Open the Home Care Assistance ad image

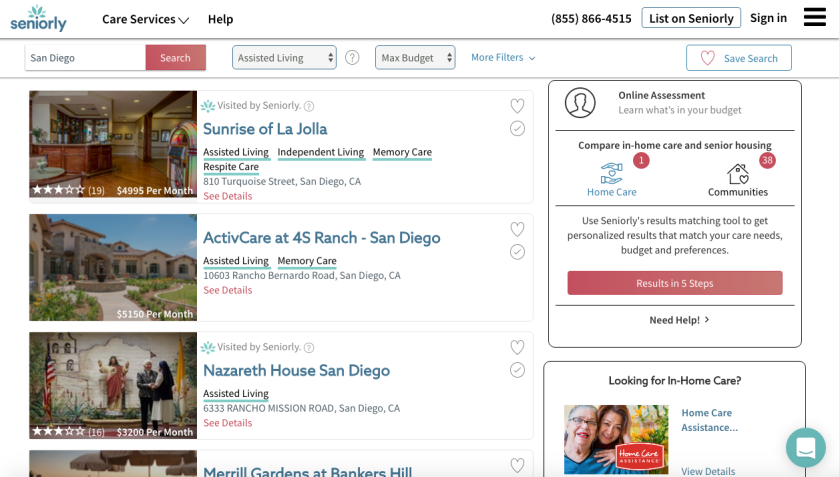[616, 439]
